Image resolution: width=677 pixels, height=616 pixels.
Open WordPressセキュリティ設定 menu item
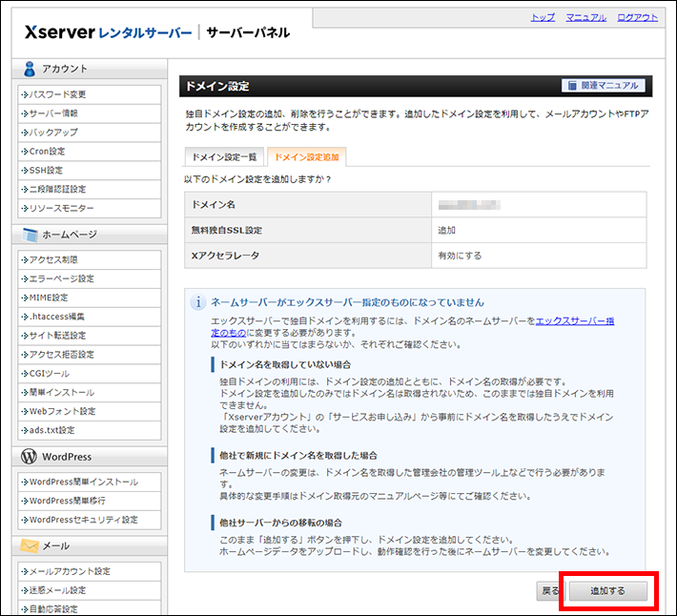pos(90,521)
